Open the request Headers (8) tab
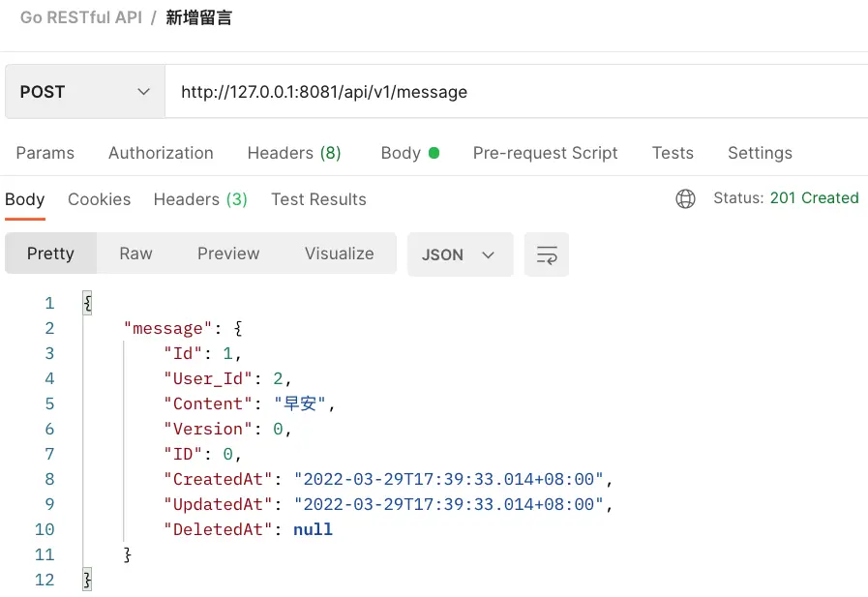868x597 pixels. [294, 153]
